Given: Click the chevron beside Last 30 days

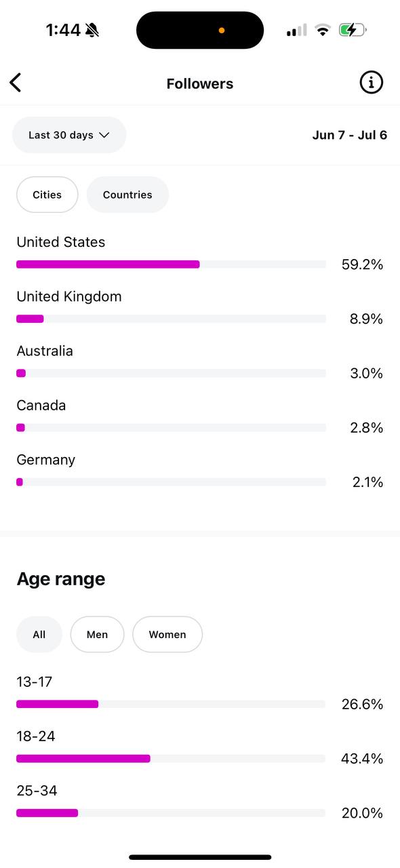Looking at the screenshot, I should [104, 135].
